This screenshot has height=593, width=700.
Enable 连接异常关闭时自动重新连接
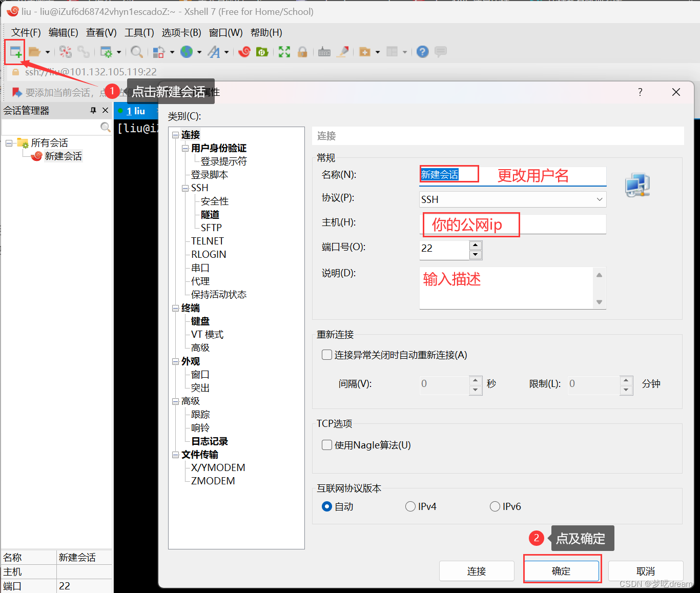tap(326, 355)
